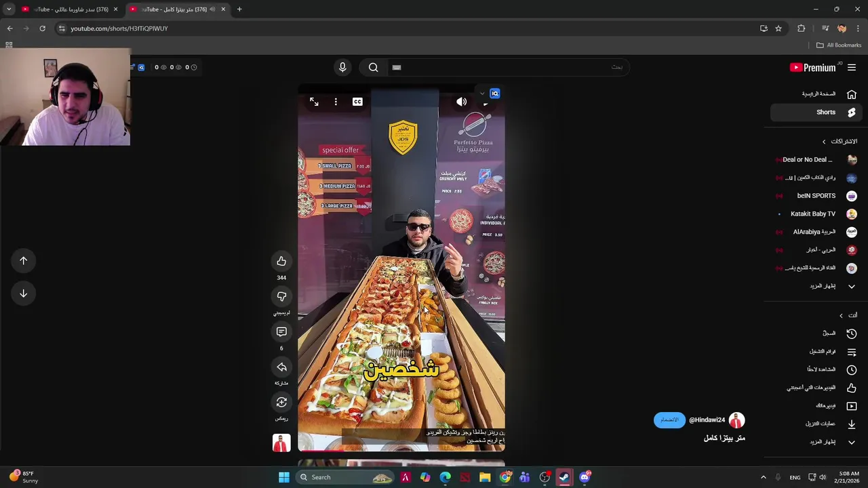Open Liked videos list
The width and height of the screenshot is (868, 488).
pyautogui.click(x=817, y=388)
